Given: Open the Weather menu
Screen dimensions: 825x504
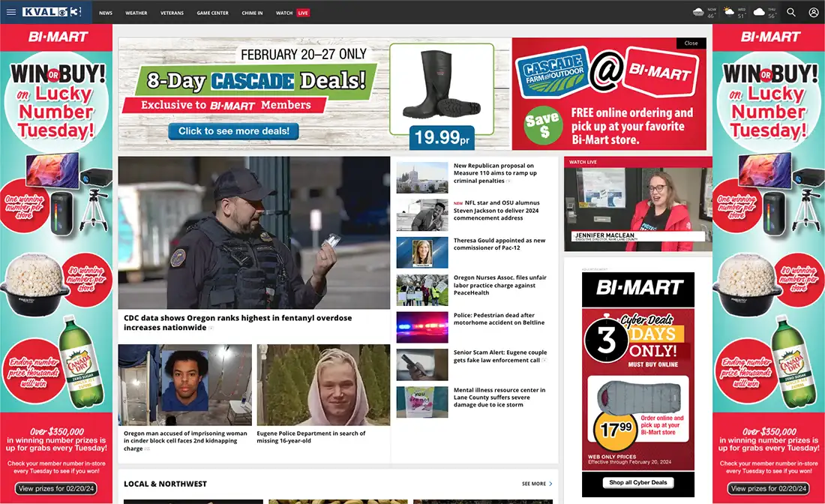Looking at the screenshot, I should click(x=136, y=13).
